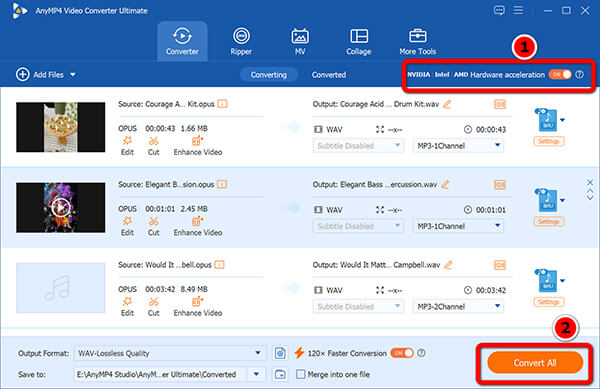Rename output Courage Acid ... Drum Kit.wav
600x389 pixels.
[x=447, y=104]
